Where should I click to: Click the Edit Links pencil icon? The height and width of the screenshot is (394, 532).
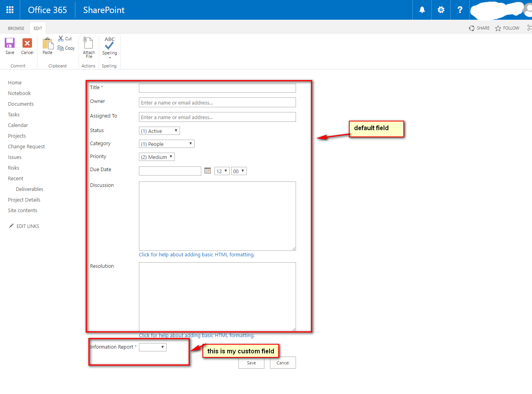[11, 226]
